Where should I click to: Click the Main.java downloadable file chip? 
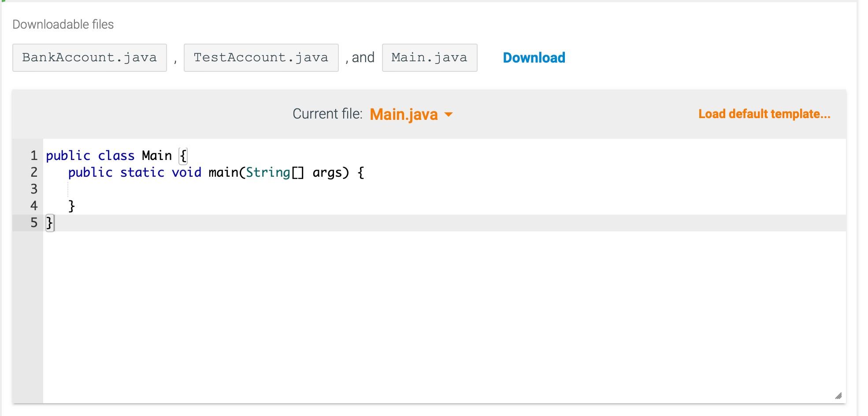pos(430,57)
